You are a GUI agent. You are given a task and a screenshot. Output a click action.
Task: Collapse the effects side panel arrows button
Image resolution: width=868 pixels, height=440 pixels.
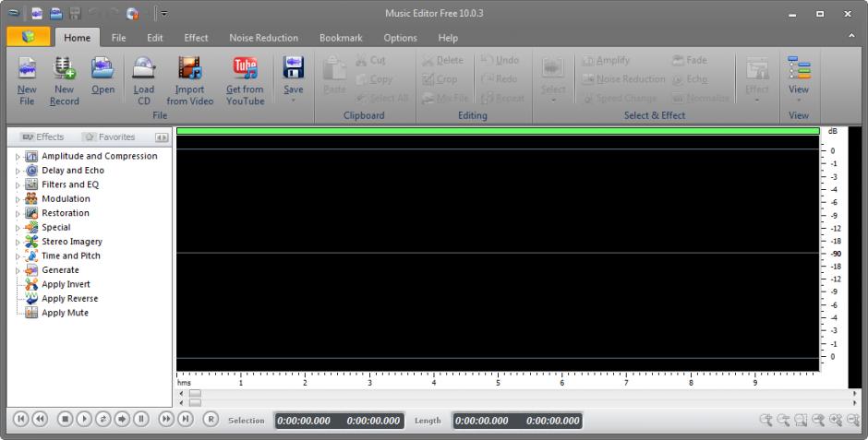162,137
